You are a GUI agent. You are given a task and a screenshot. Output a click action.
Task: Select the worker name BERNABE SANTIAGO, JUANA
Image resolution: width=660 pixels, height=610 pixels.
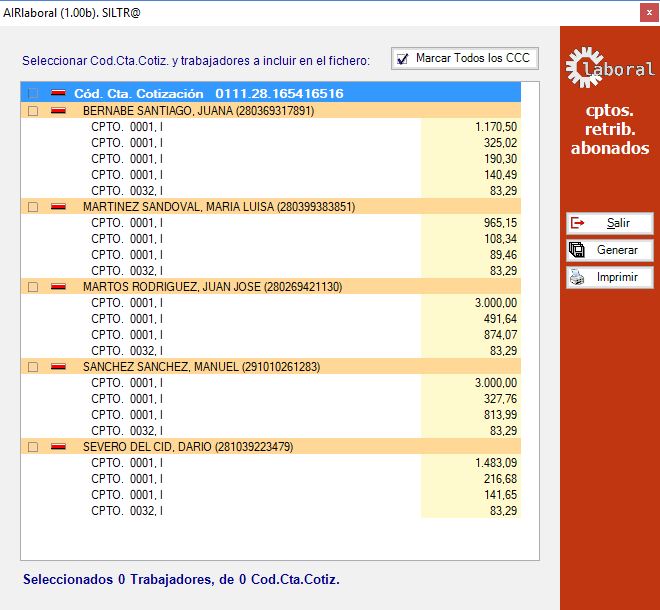click(199, 111)
